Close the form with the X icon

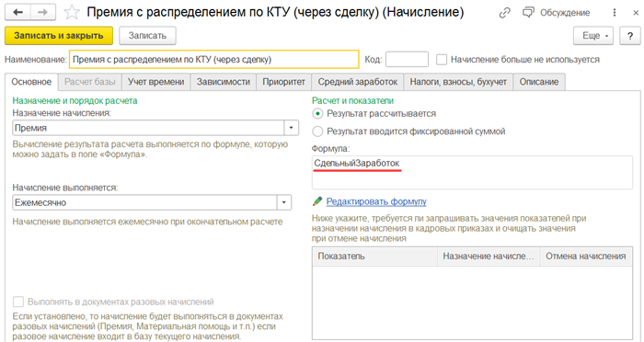click(636, 13)
